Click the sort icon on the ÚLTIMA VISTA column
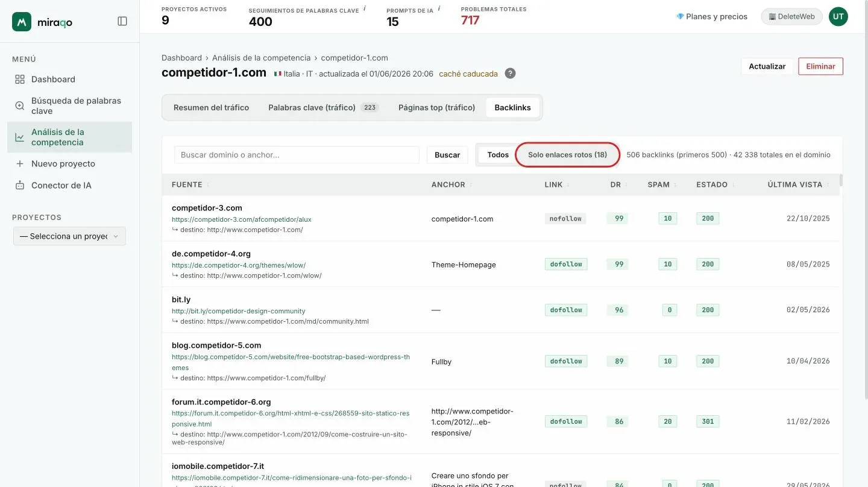This screenshot has width=868, height=487. [x=828, y=185]
